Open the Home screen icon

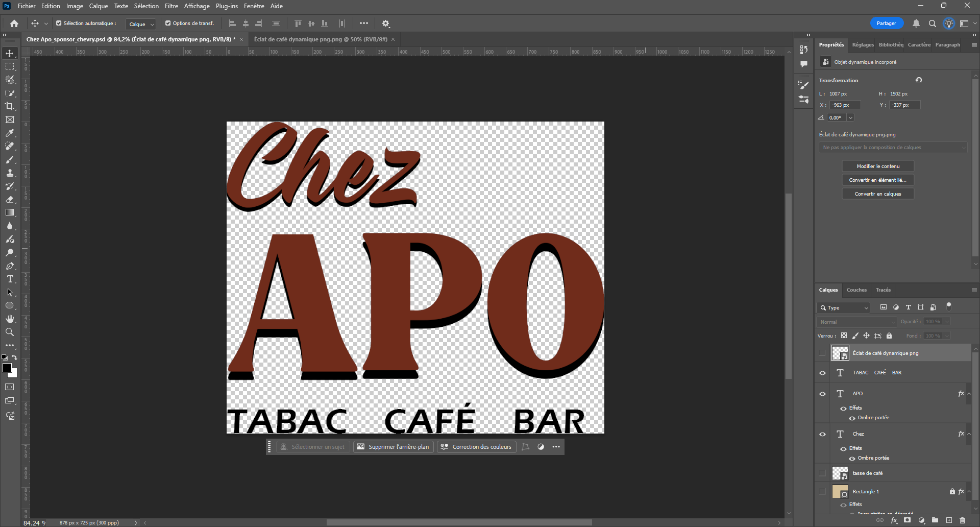click(x=14, y=23)
